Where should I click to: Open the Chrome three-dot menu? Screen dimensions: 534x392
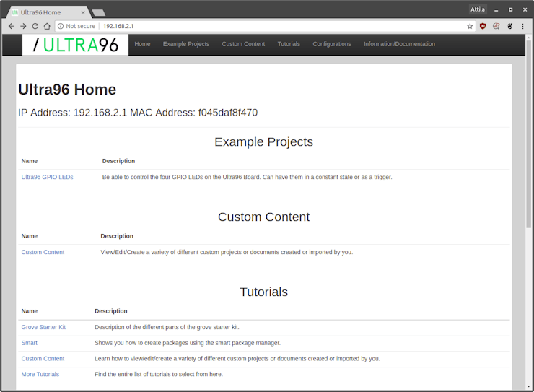click(x=522, y=26)
